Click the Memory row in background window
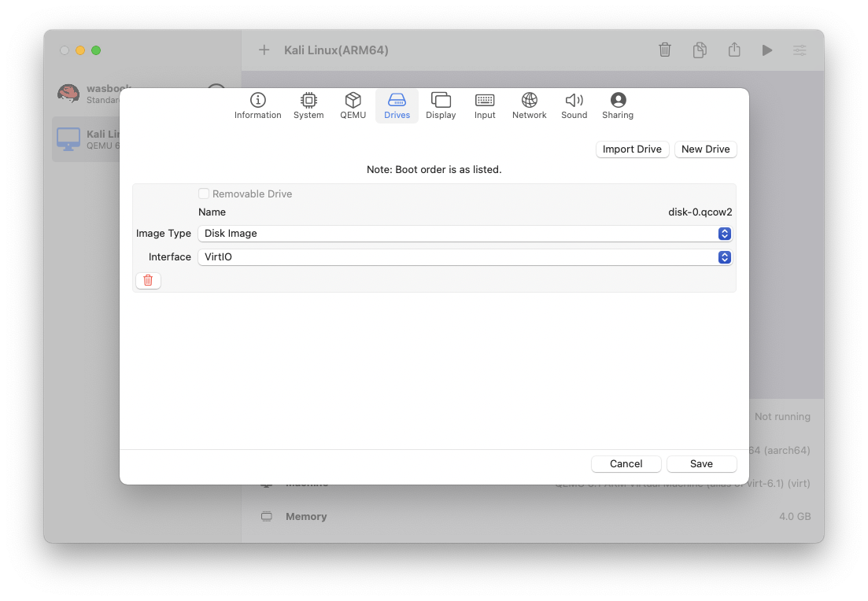 coord(535,516)
